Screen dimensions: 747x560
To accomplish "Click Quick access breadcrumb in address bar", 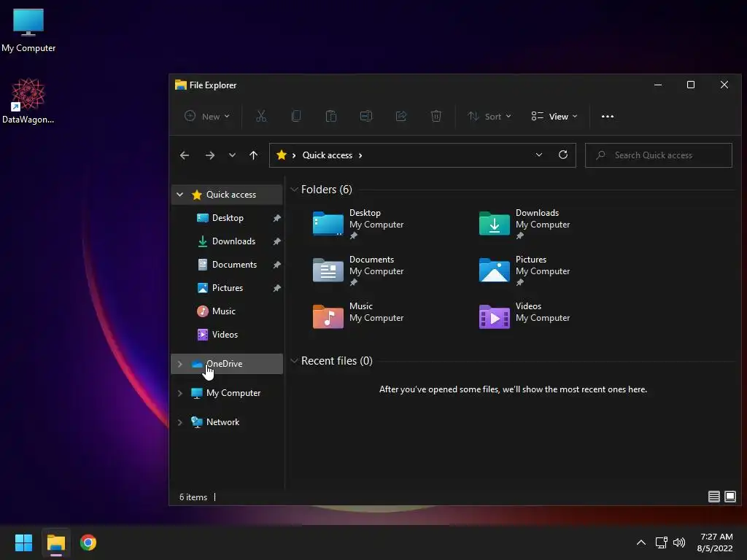I will click(328, 155).
